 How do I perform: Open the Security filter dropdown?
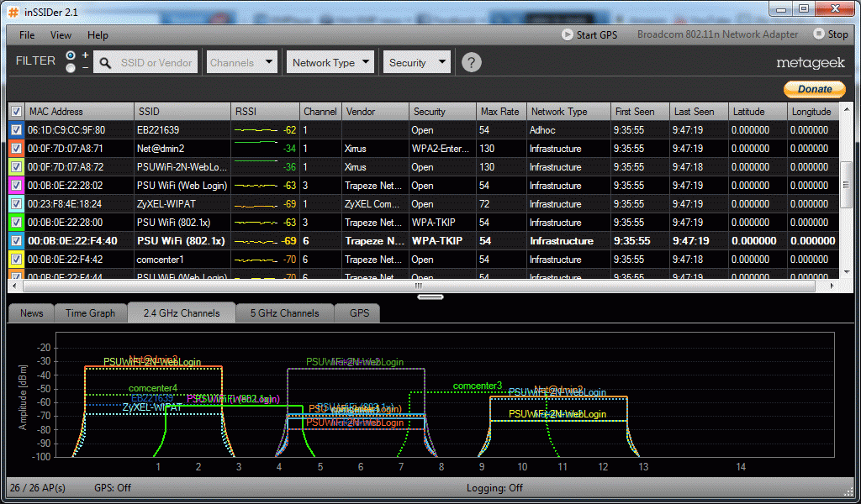click(x=417, y=62)
